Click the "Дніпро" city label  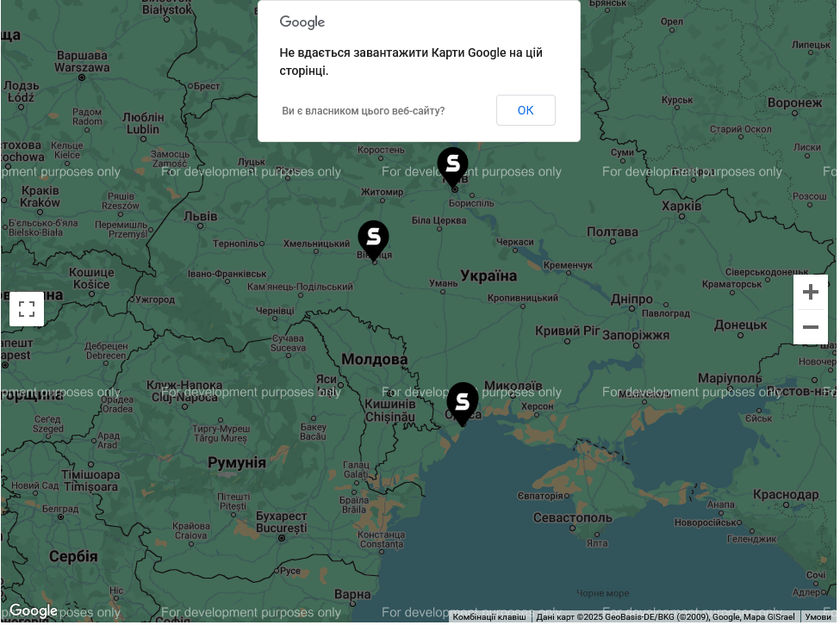[632, 299]
